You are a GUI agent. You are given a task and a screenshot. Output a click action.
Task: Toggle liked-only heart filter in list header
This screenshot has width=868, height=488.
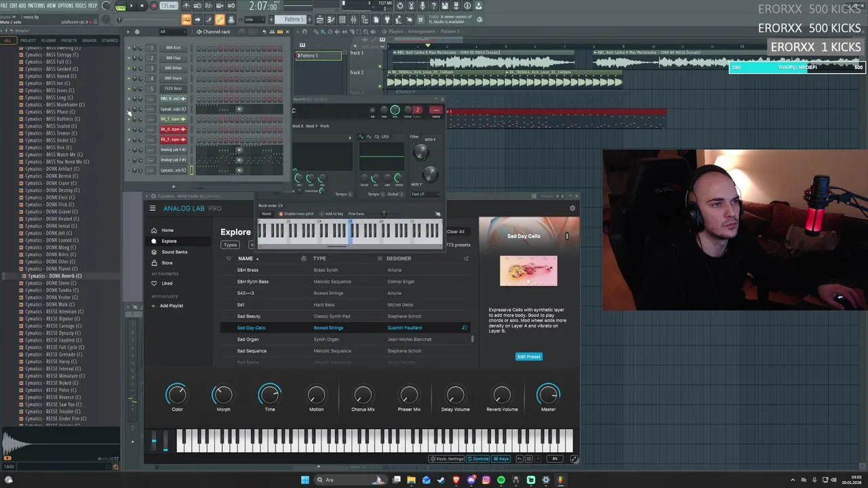(229, 258)
